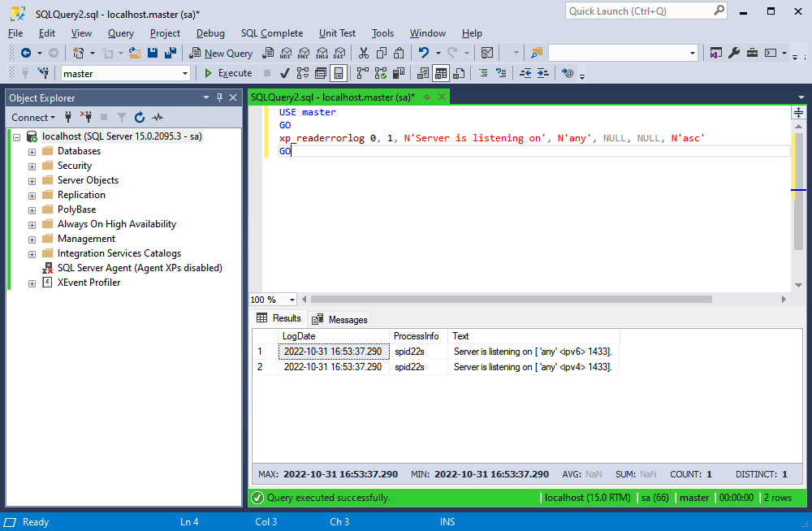
Task: Click the Execute button
Action: click(x=228, y=73)
